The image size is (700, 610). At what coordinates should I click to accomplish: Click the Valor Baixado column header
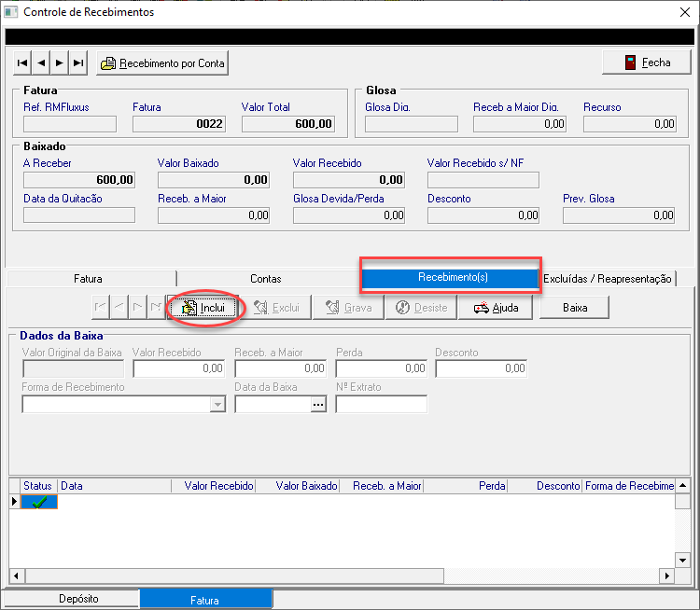tap(298, 486)
